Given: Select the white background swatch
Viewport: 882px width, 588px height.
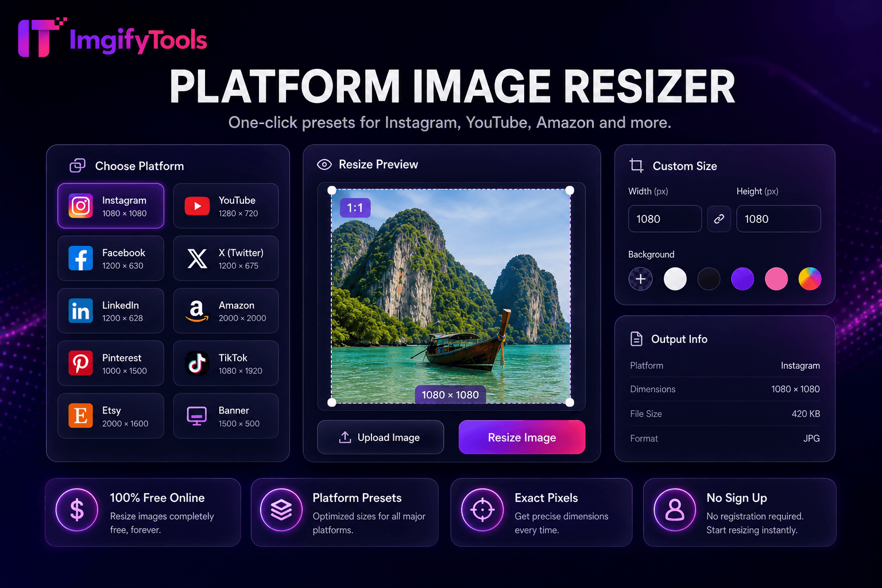Looking at the screenshot, I should [675, 279].
